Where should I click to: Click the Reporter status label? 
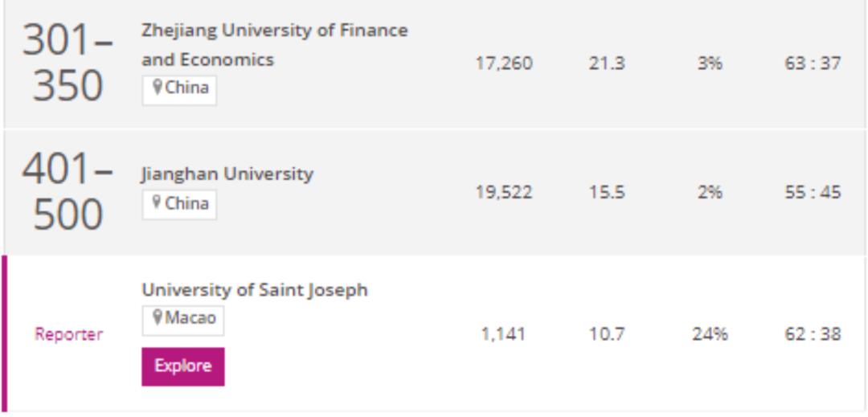[68, 334]
